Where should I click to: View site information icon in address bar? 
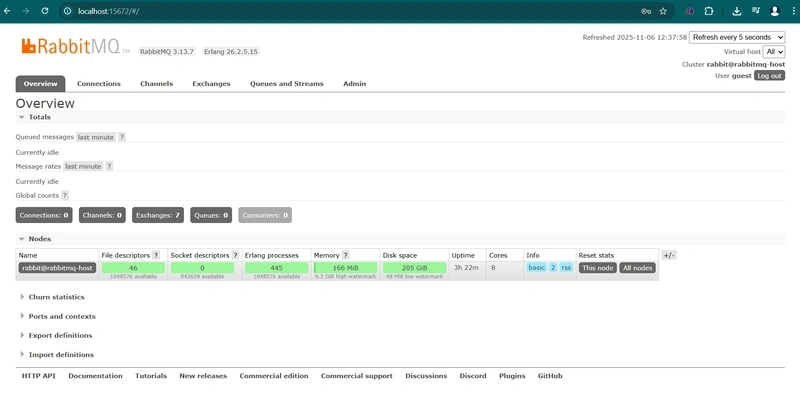point(67,11)
